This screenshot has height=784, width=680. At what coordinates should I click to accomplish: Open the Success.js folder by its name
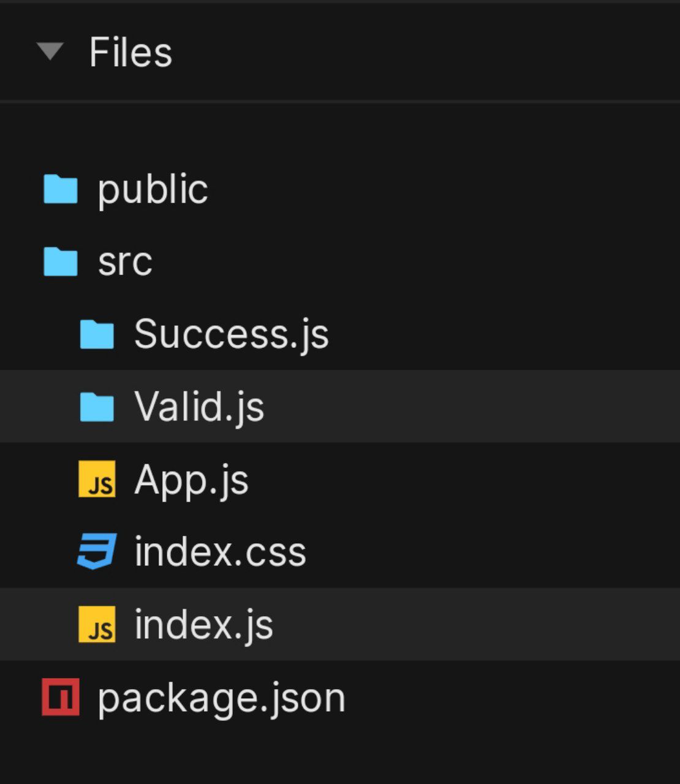point(232,334)
